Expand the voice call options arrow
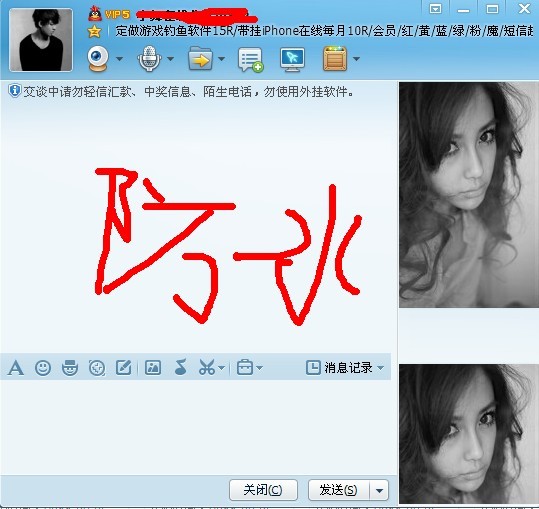Viewport: 539px width, 509px height. click(x=170, y=59)
